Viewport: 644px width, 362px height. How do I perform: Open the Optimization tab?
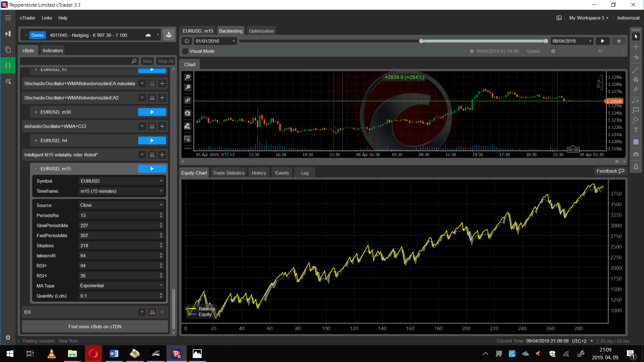pos(261,31)
